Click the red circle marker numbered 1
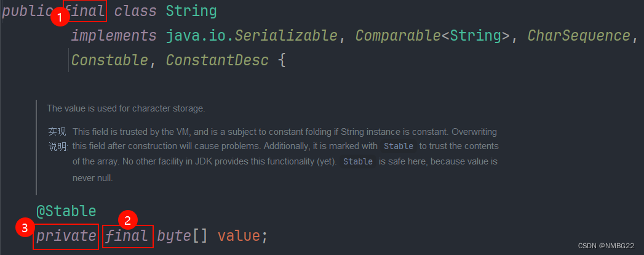Image resolution: width=644 pixels, height=255 pixels. (x=60, y=18)
